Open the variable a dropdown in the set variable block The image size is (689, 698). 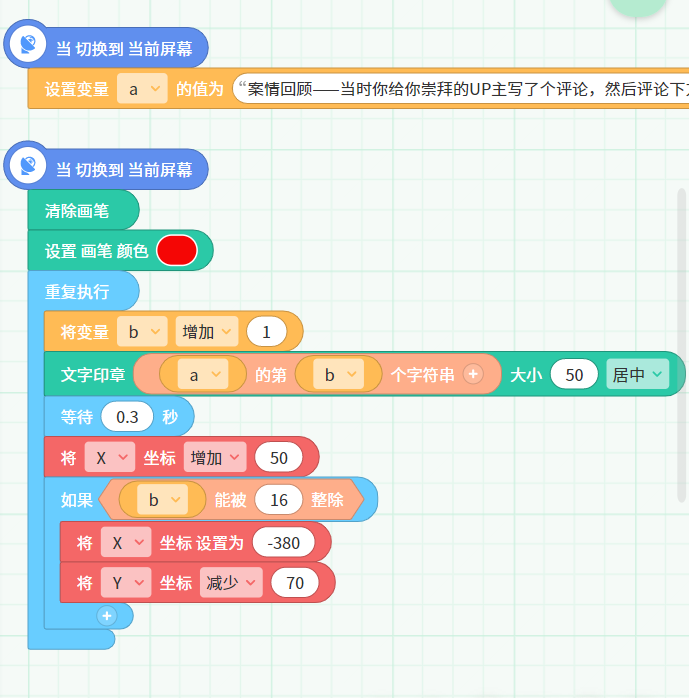[x=142, y=89]
